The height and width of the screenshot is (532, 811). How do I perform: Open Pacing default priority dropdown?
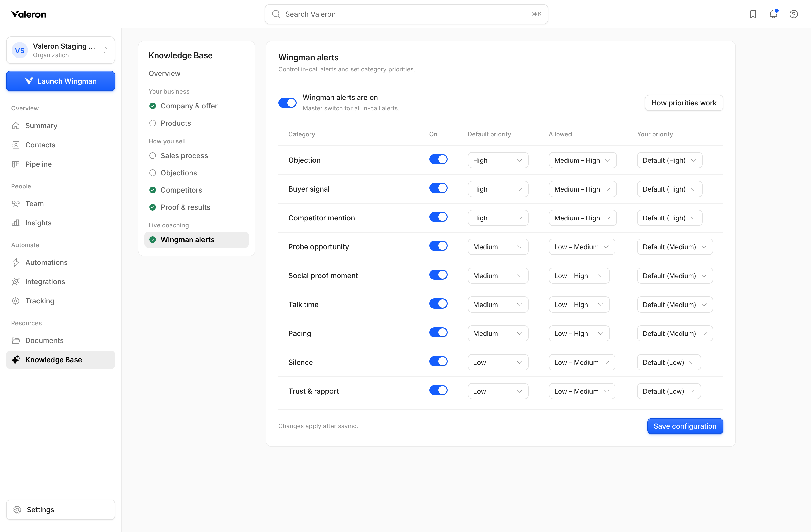(x=498, y=333)
